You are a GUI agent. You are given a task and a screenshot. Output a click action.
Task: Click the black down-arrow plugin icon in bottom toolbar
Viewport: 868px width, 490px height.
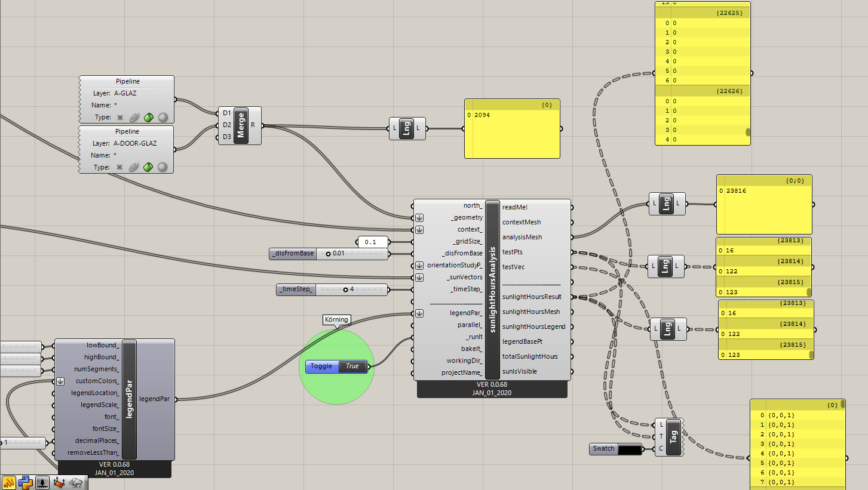click(x=42, y=482)
